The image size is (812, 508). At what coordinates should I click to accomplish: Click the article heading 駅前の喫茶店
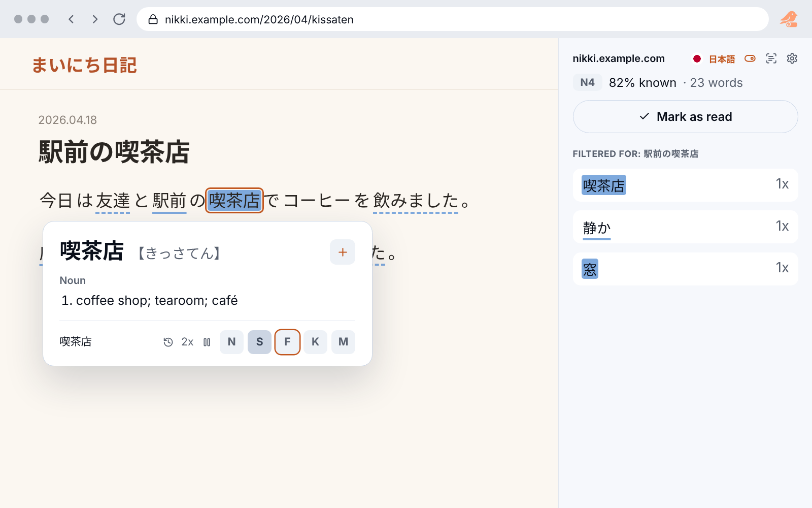coord(114,152)
